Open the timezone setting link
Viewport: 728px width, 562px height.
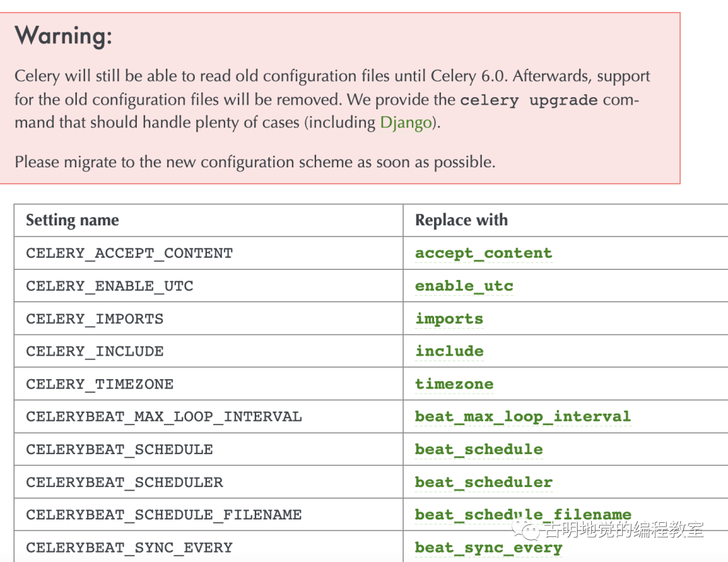pos(454,384)
